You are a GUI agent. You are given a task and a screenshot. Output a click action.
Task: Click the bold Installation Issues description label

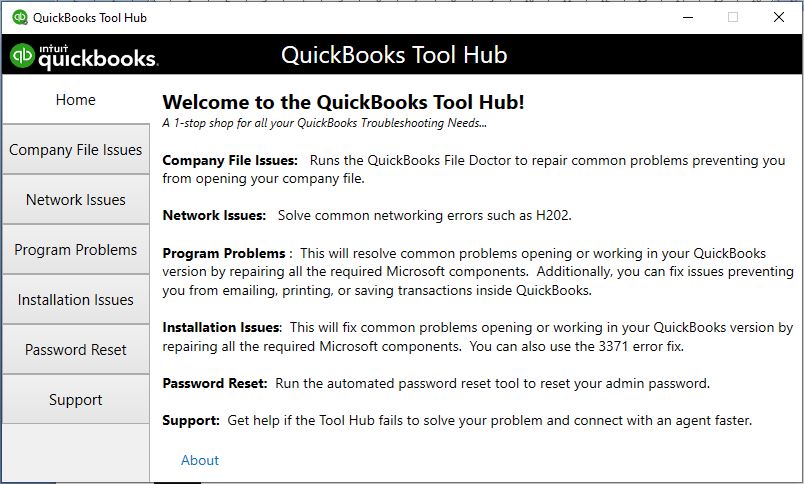(222, 327)
